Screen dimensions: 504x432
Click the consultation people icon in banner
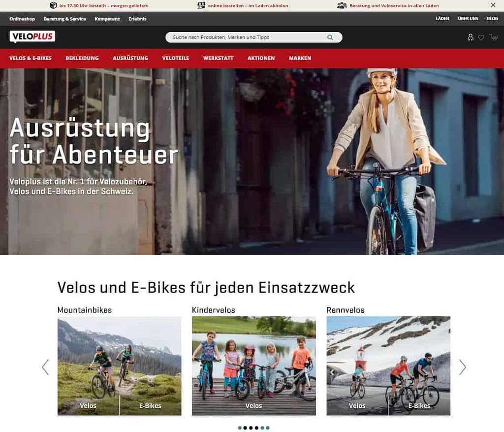[342, 5]
